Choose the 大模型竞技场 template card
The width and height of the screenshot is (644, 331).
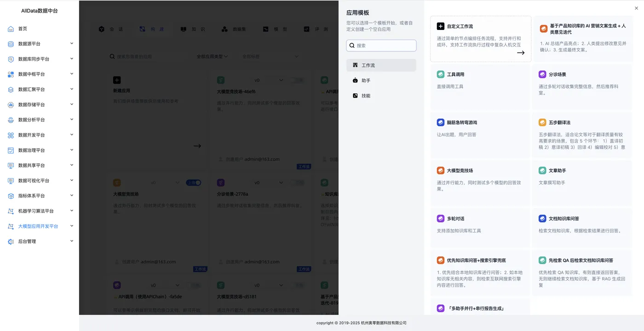coord(480,182)
